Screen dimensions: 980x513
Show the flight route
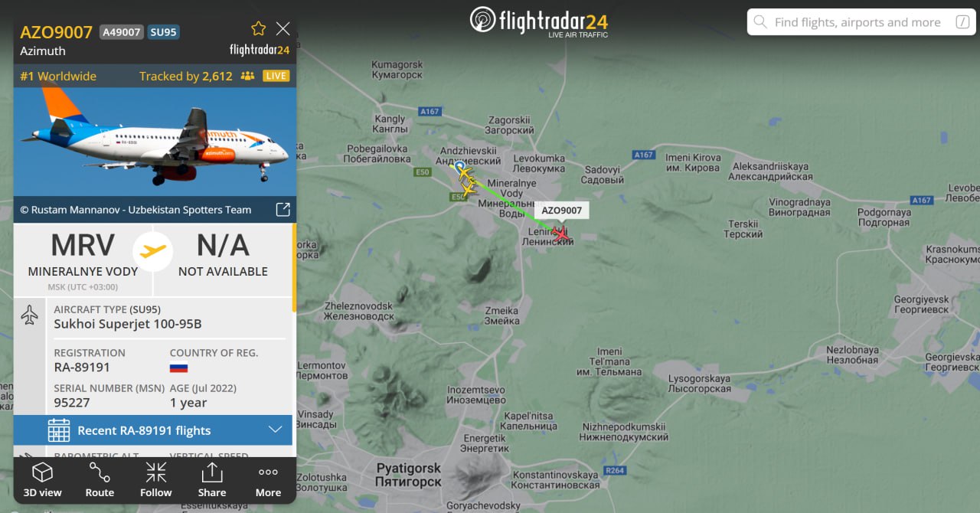pyautogui.click(x=100, y=480)
